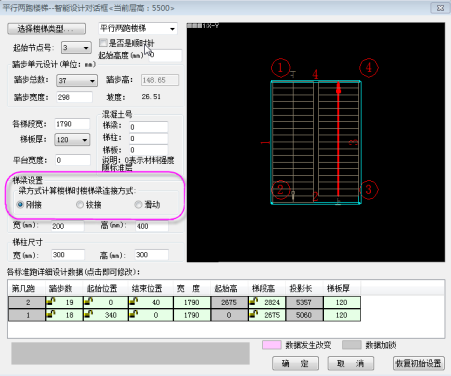Click the red direction arrow in the preview
This screenshot has height=376, width=451.
(338, 139)
